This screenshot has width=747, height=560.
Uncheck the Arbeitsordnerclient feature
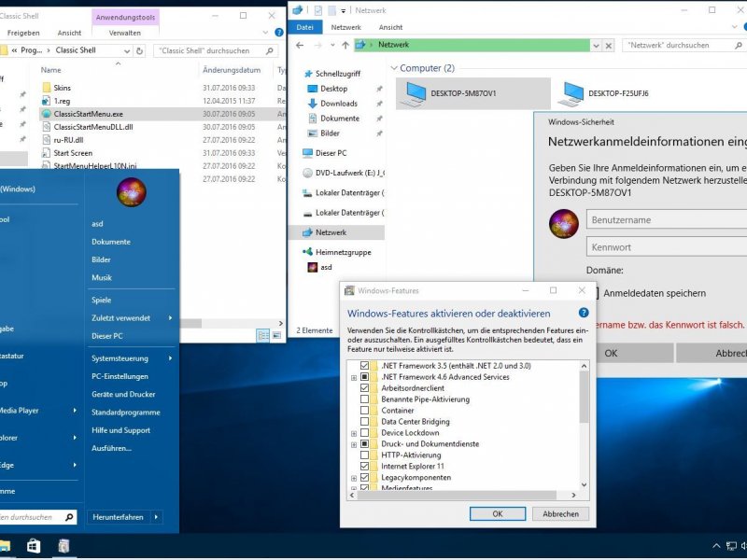(x=364, y=388)
